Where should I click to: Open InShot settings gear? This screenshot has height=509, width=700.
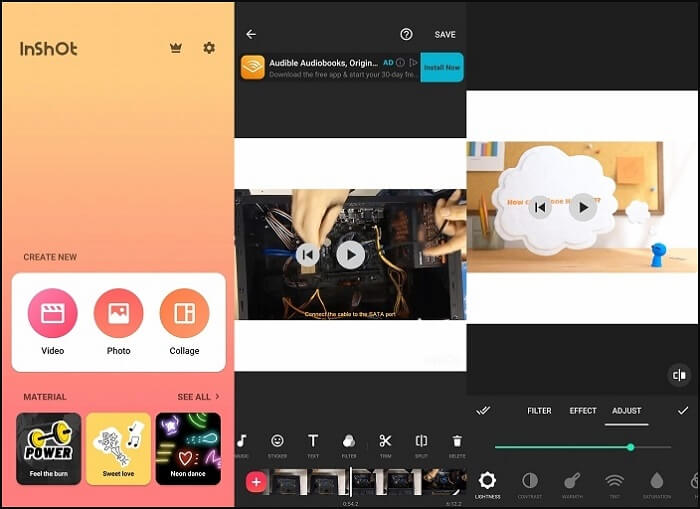click(209, 48)
